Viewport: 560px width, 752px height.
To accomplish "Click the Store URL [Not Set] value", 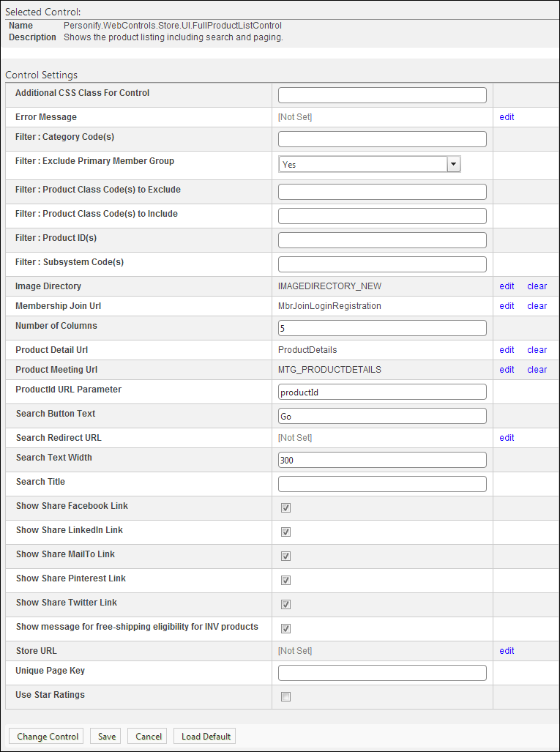I will click(x=295, y=651).
